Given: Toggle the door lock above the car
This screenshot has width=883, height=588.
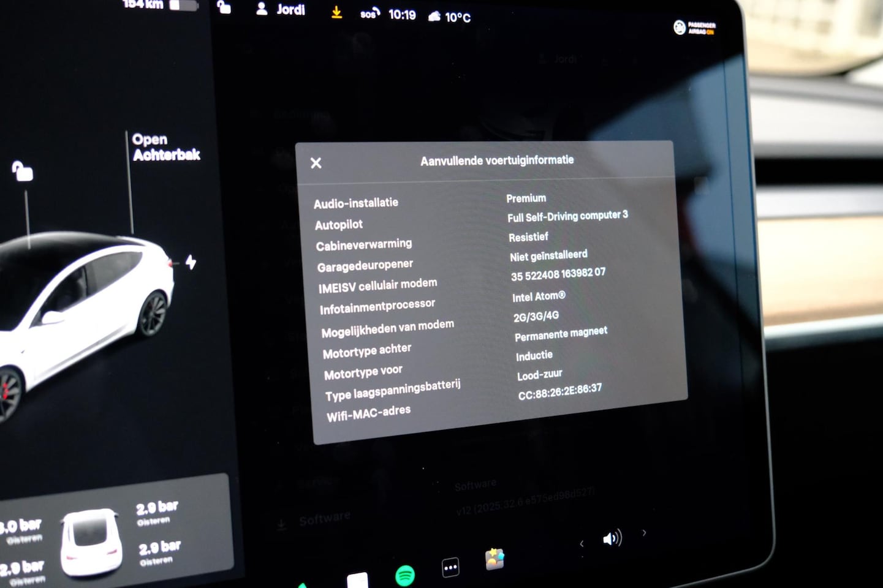Looking at the screenshot, I should pos(23,172).
